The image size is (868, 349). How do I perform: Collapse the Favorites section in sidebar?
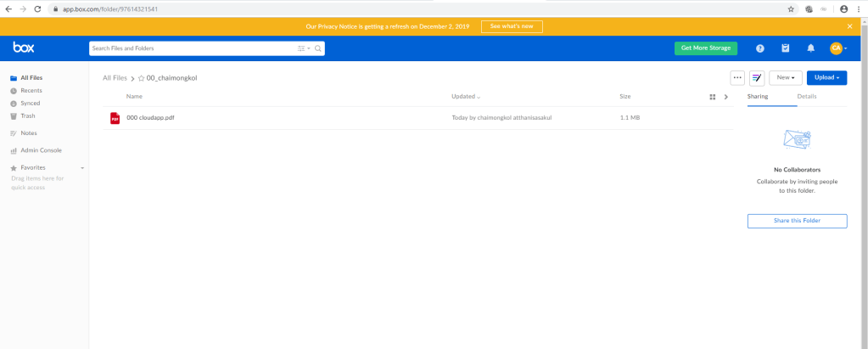(82, 168)
